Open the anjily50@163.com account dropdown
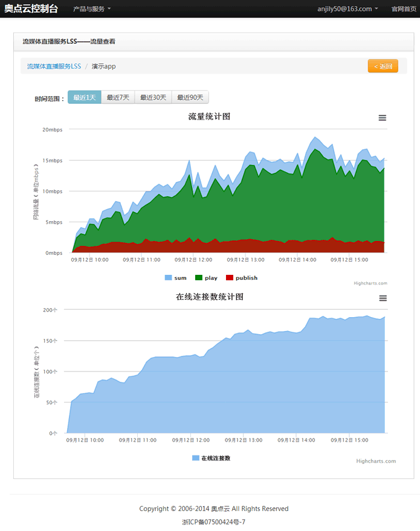This screenshot has width=420, height=531. [x=347, y=9]
